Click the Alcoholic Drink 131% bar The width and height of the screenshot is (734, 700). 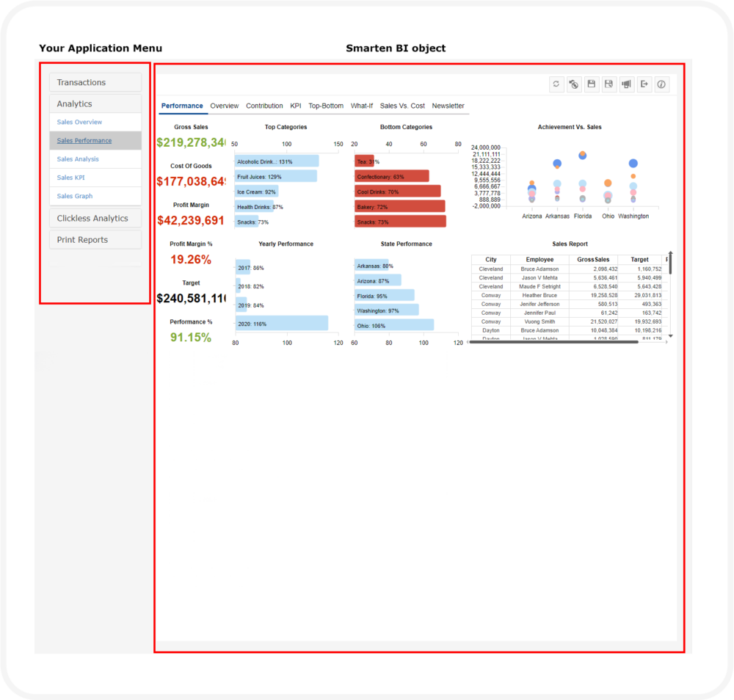(277, 161)
